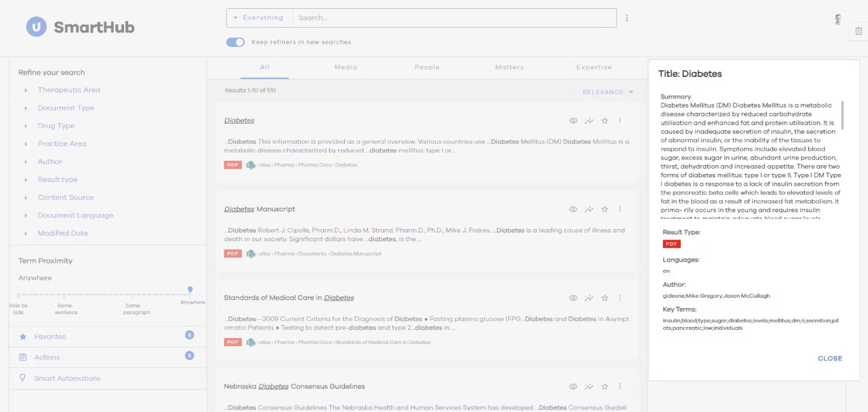This screenshot has width=868, height=412.
Task: Open the Everything search scope dropdown
Action: coord(259,18)
